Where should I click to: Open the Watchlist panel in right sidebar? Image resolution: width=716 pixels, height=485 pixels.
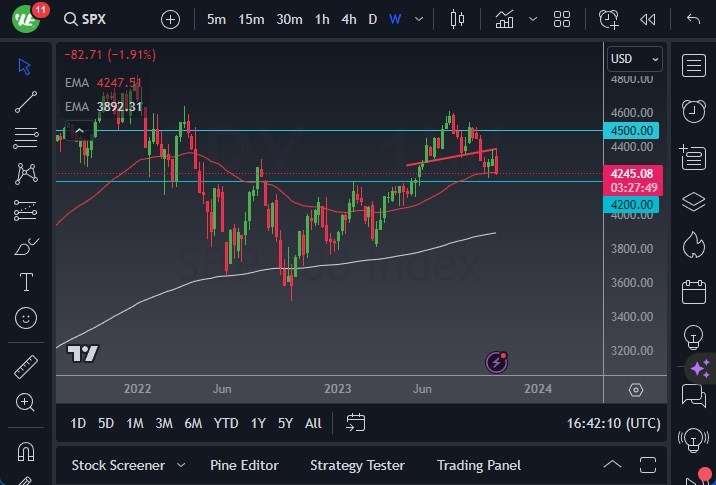694,66
